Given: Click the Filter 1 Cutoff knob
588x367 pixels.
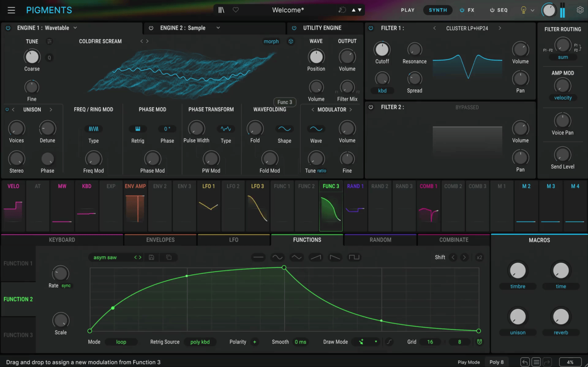Looking at the screenshot, I should coord(382,49).
